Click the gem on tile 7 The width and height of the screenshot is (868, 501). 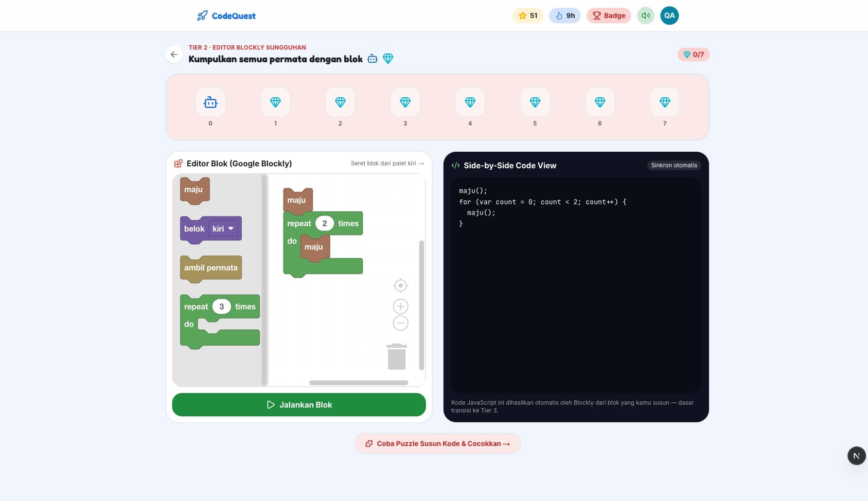pyautogui.click(x=665, y=102)
